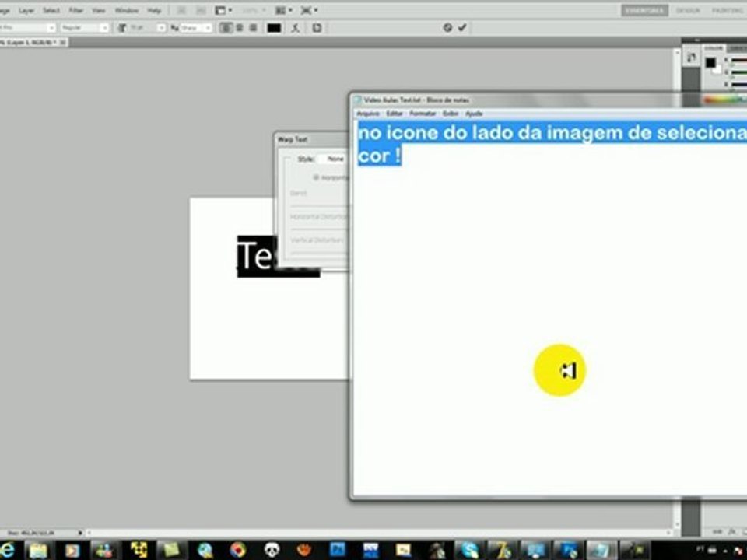Cancel current text edits

447,28
